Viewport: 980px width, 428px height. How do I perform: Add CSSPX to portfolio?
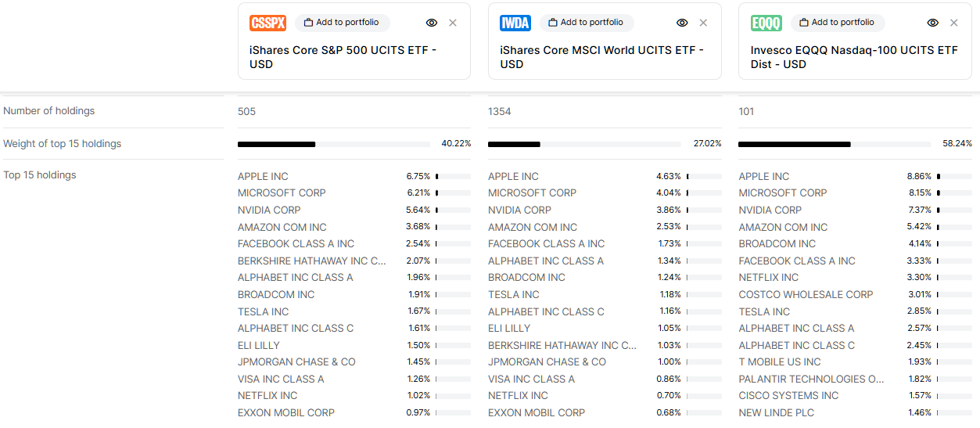coord(342,23)
